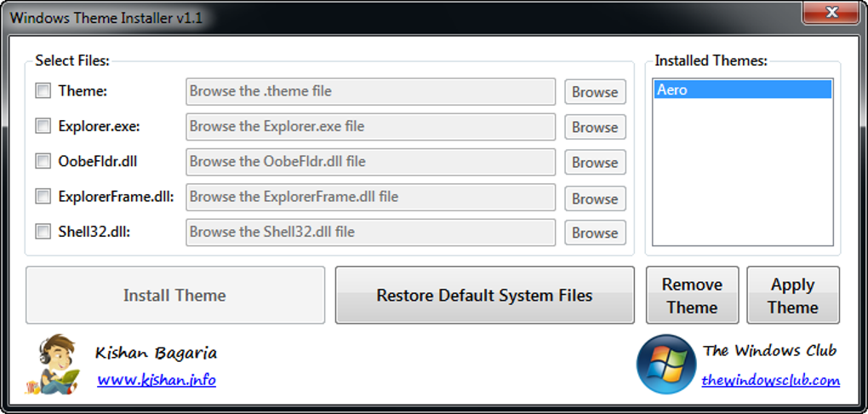
Task: Enable the Theme file checkbox
Action: pos(43,91)
